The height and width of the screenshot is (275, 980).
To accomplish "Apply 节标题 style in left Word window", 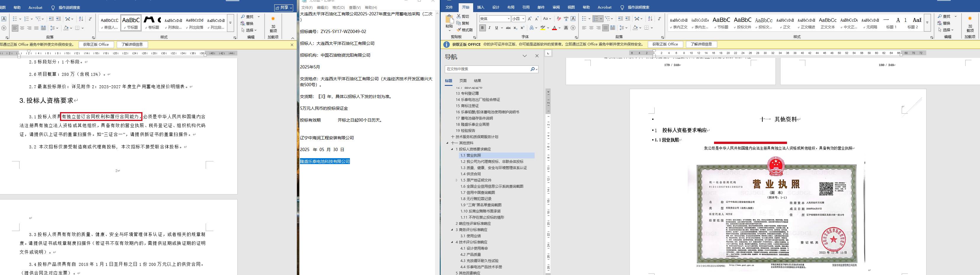I will coord(131,23).
